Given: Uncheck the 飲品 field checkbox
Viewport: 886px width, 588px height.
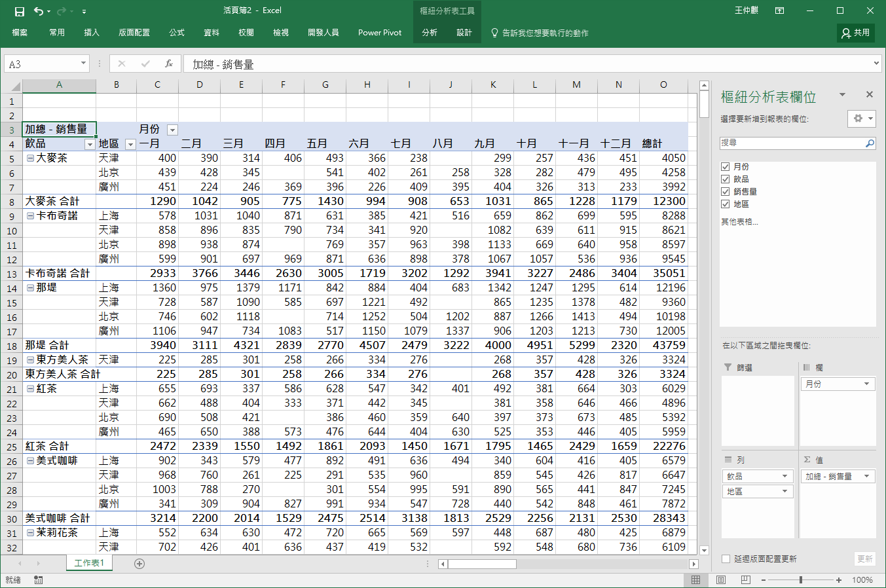Looking at the screenshot, I should (x=725, y=179).
